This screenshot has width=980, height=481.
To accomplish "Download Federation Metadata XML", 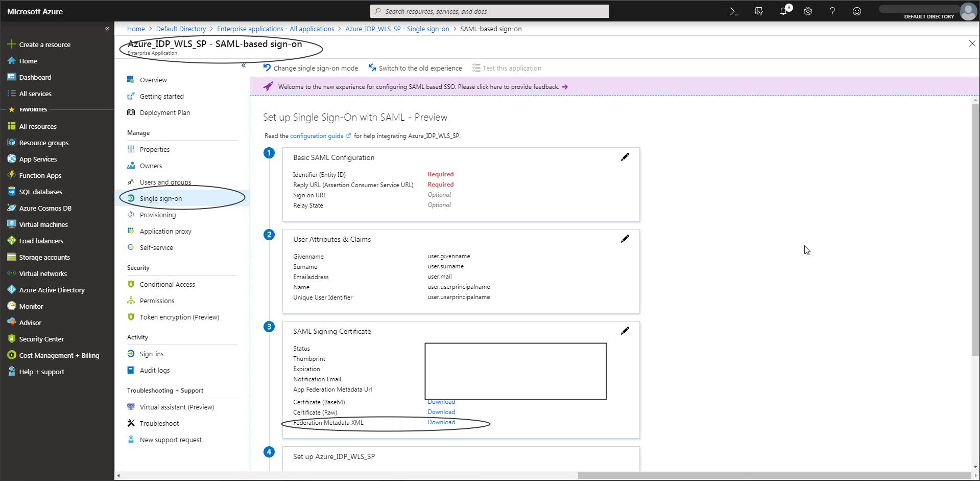I will pyautogui.click(x=441, y=422).
